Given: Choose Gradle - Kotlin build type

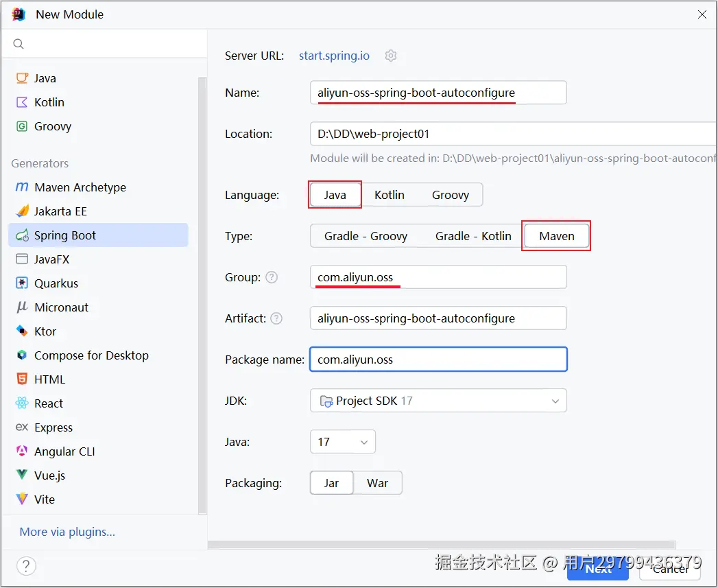Looking at the screenshot, I should click(x=473, y=236).
